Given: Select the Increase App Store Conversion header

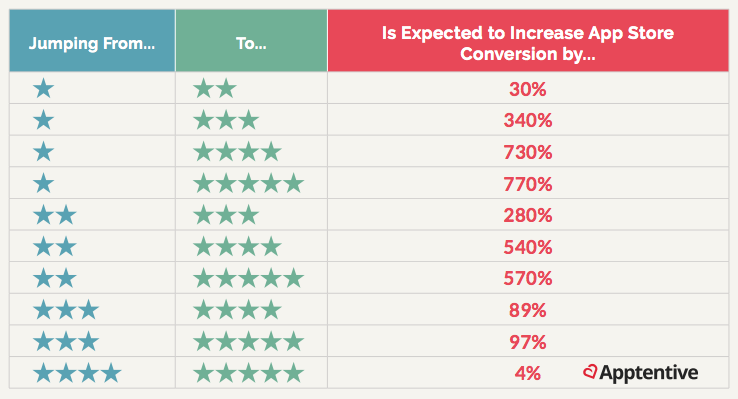Looking at the screenshot, I should (528, 41).
